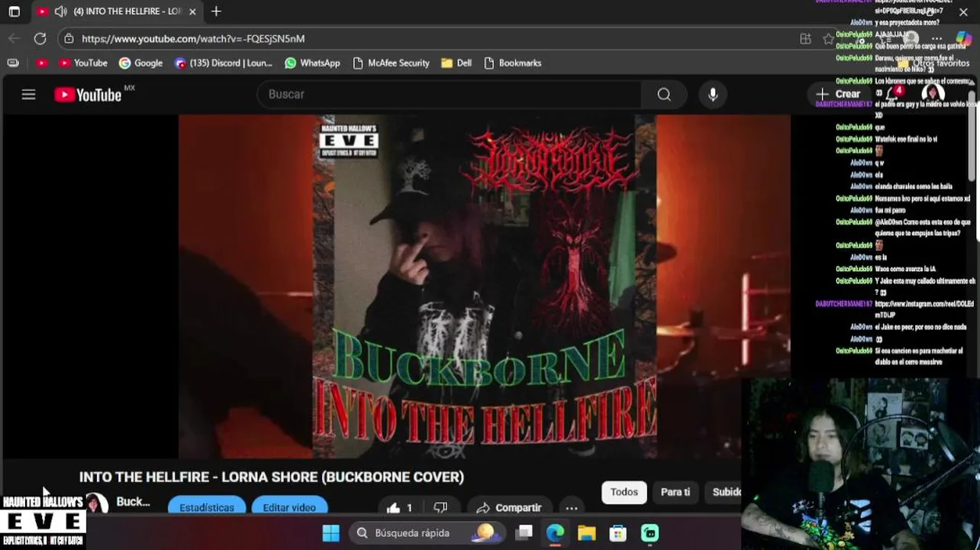
Task: Open the Google bookmark
Action: (140, 63)
